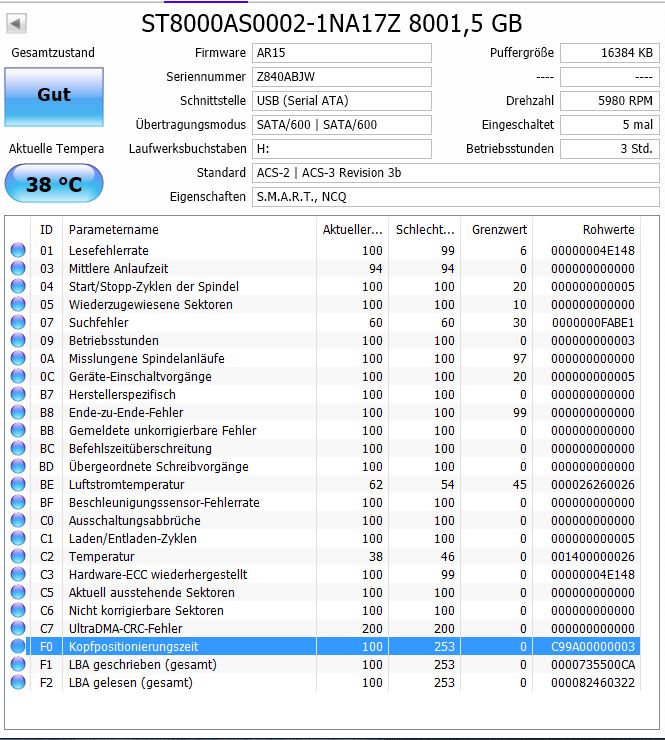Click status orb of Wiederzugewiesene Sektoren row
Image resolution: width=665 pixels, height=740 pixels.
pyautogui.click(x=18, y=304)
